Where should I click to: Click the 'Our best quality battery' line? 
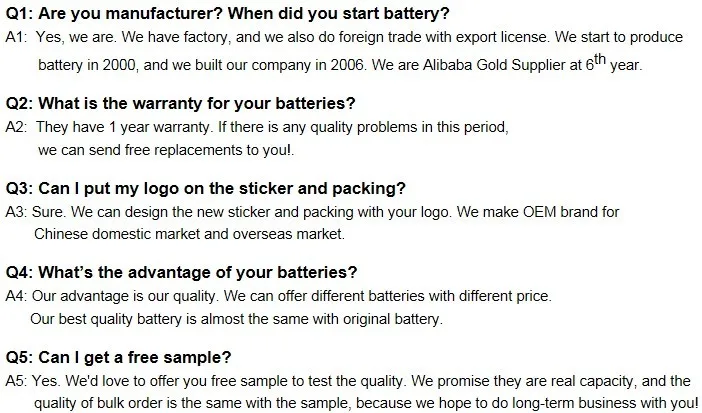236,318
